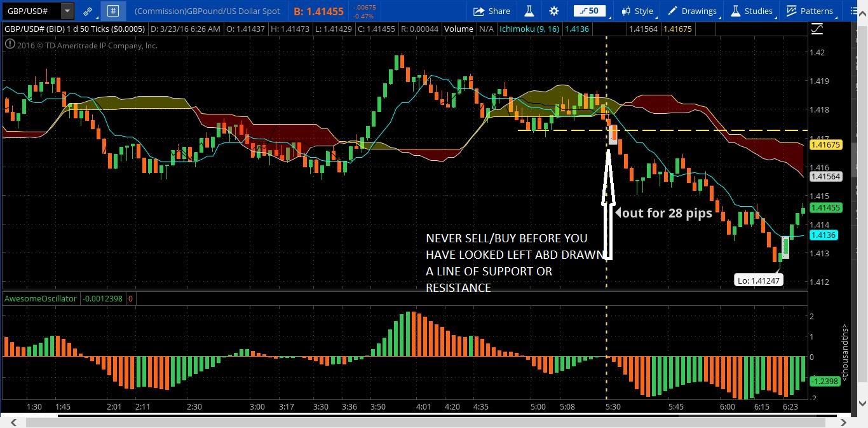Click the AwesomeOscillator value -0.0012398
The height and width of the screenshot is (428, 868).
point(103,298)
